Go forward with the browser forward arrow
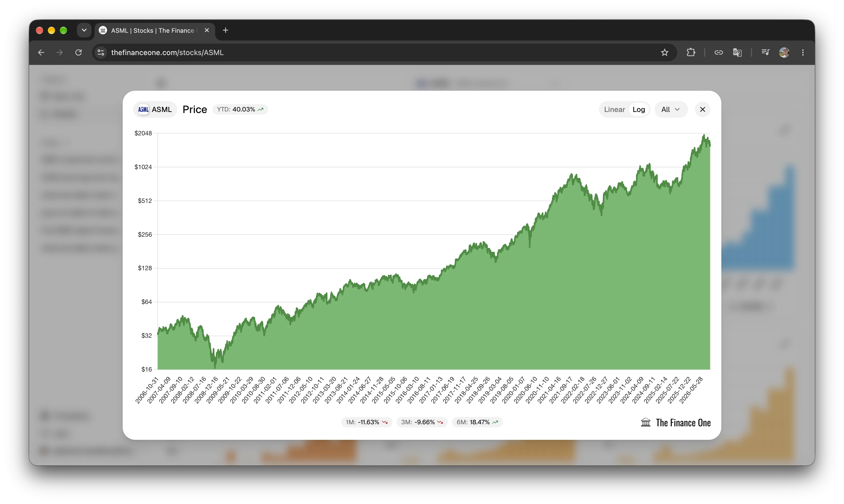The height and width of the screenshot is (504, 844). (60, 52)
